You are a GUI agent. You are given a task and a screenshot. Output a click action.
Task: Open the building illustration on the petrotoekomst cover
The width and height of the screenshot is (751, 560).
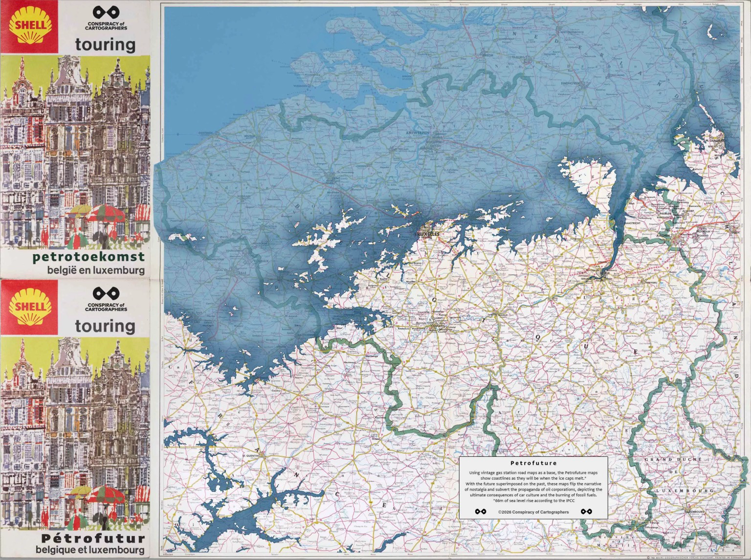tap(75, 152)
